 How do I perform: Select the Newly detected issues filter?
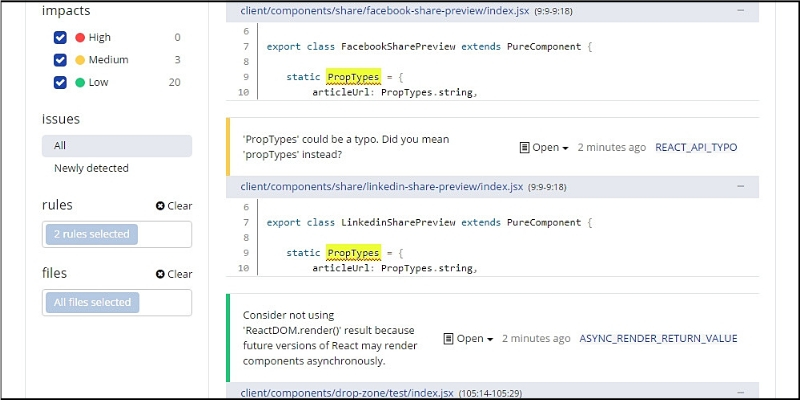click(91, 168)
